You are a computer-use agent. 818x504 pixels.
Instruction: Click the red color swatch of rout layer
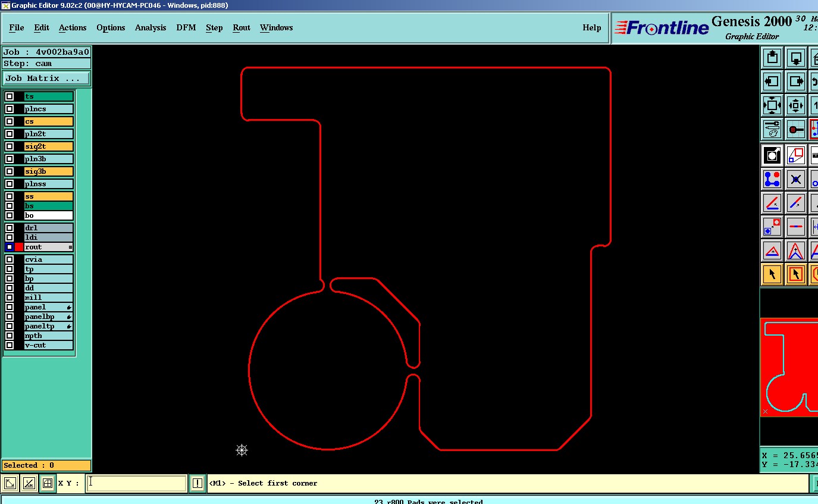tap(19, 247)
